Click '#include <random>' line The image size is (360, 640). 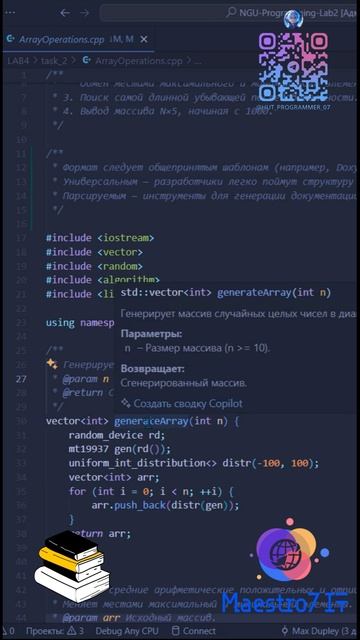coord(94,266)
